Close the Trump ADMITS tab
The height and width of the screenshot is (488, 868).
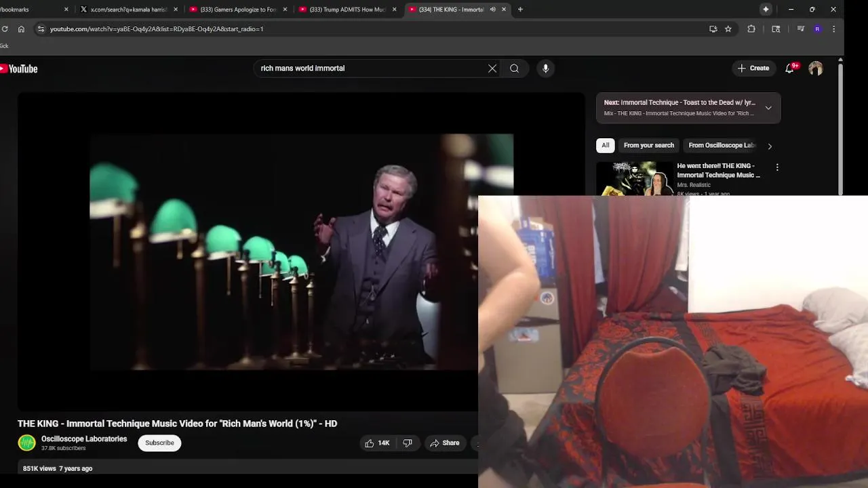(394, 9)
